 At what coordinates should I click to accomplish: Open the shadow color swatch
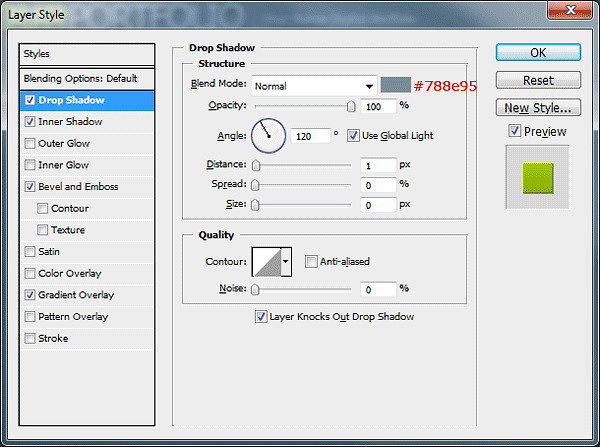tap(402, 85)
